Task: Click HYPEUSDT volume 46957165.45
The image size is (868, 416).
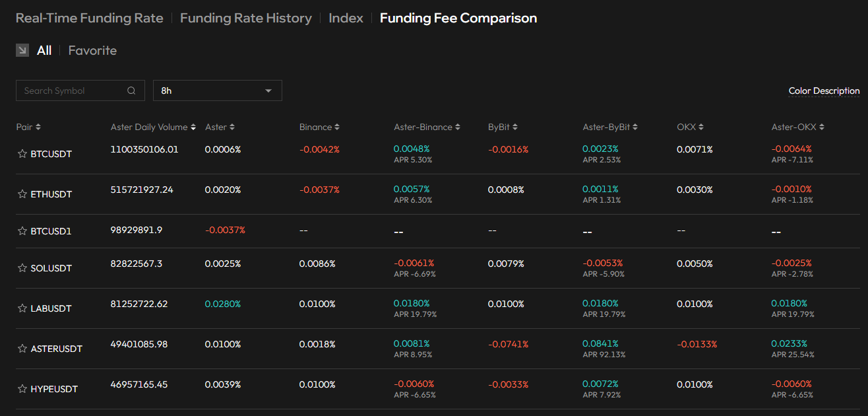Action: click(139, 384)
